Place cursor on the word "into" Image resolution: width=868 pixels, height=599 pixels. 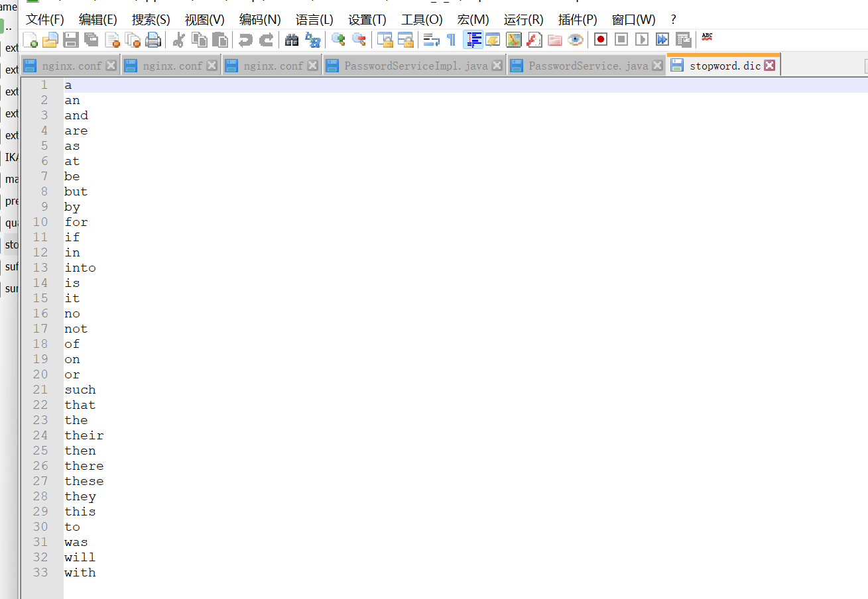coord(80,268)
